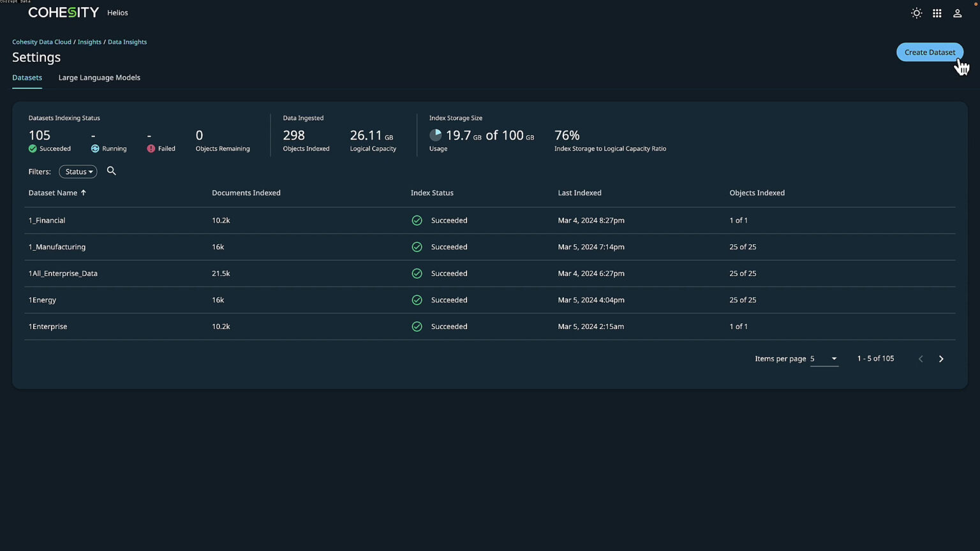Select the 1All_Enterprise_Data dataset row
980x551 pixels.
click(63, 273)
